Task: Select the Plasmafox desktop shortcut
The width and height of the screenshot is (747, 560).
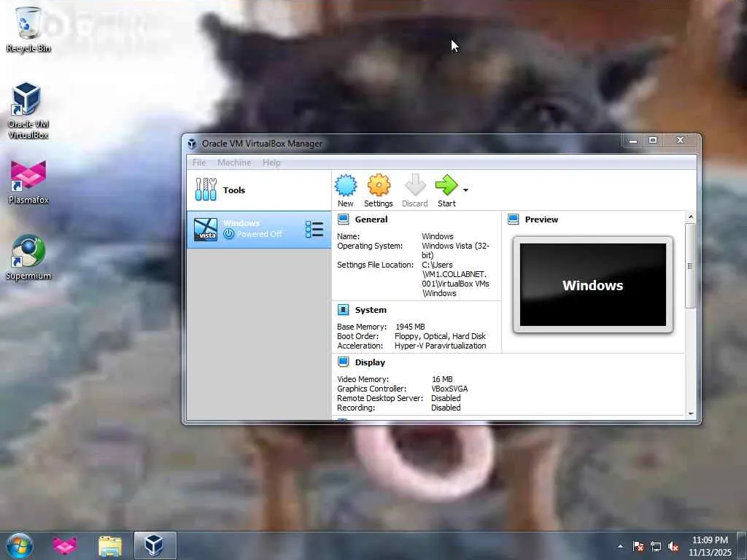Action: coord(28,183)
